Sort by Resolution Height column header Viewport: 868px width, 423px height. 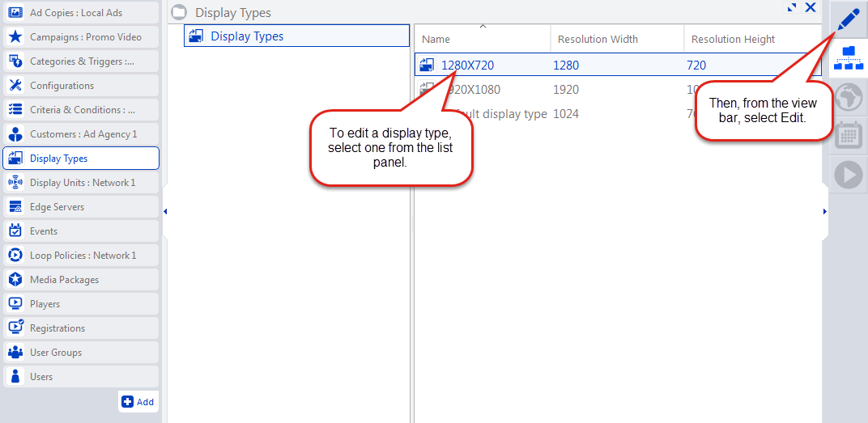click(733, 40)
